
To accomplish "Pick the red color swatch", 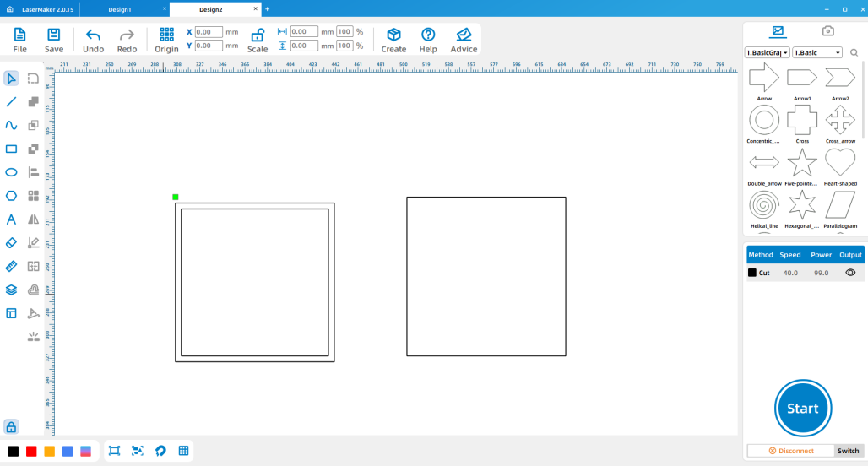I will [x=31, y=451].
